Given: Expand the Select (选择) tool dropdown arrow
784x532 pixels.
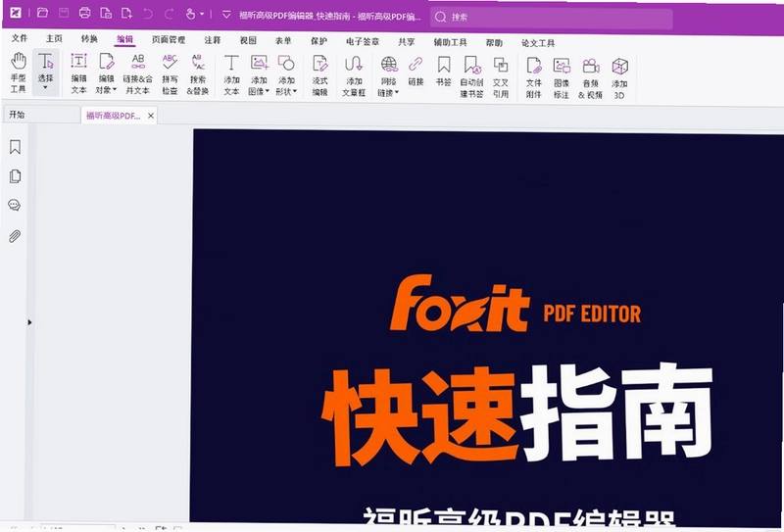Looking at the screenshot, I should [45, 88].
